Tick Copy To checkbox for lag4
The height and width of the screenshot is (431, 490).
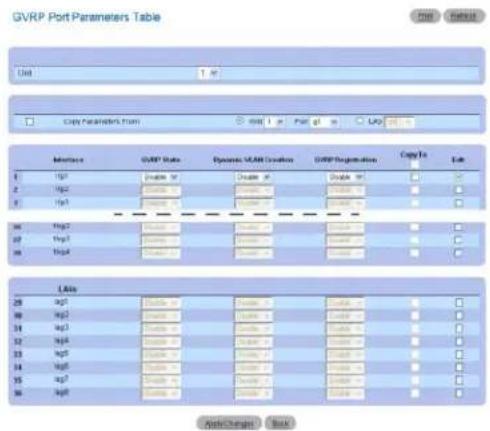(x=415, y=342)
